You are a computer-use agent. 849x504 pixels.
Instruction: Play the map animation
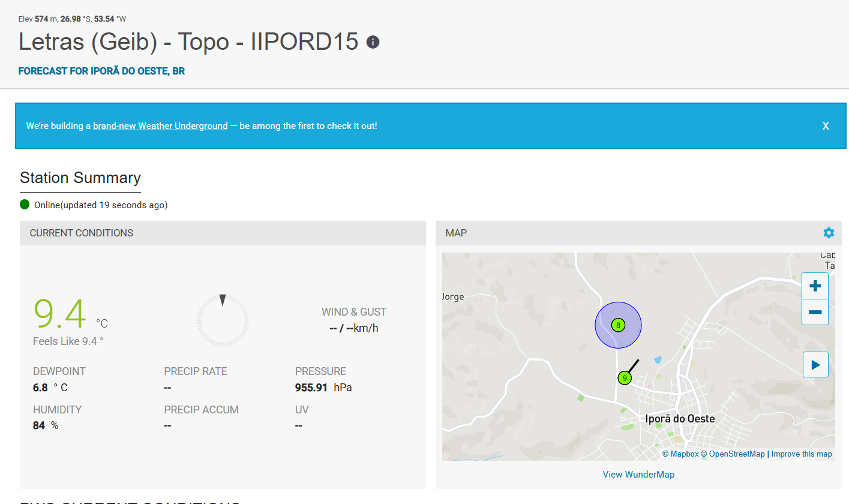tap(815, 365)
